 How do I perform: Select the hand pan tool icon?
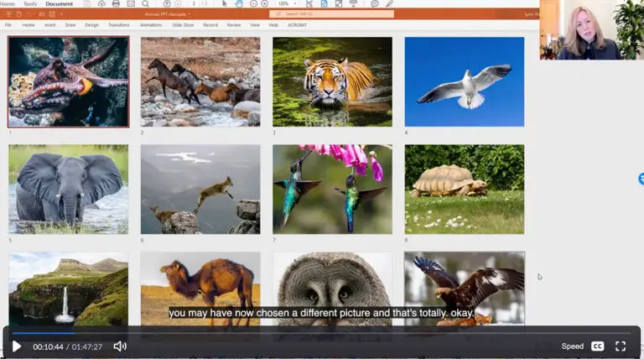(x=240, y=4)
